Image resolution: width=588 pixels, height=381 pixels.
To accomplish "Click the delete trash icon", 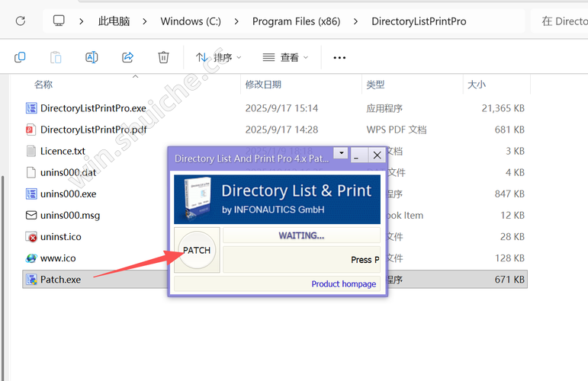I will pyautogui.click(x=163, y=57).
